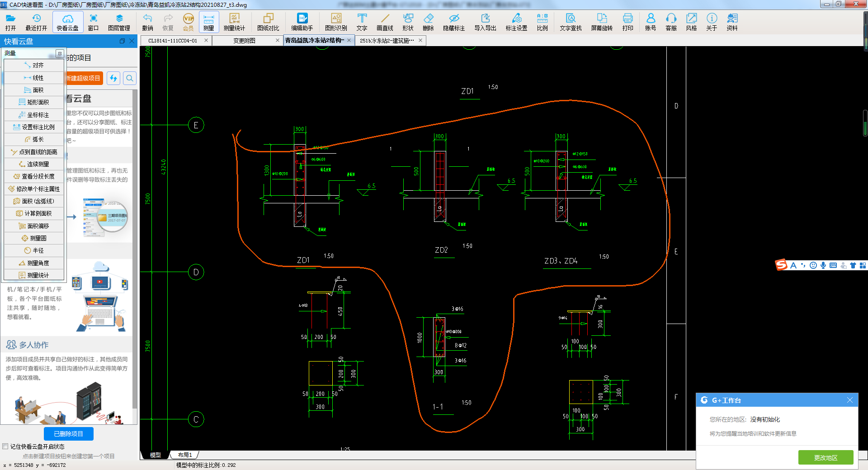Change the 风格 style theme
This screenshot has width=868, height=470.
(x=691, y=22)
